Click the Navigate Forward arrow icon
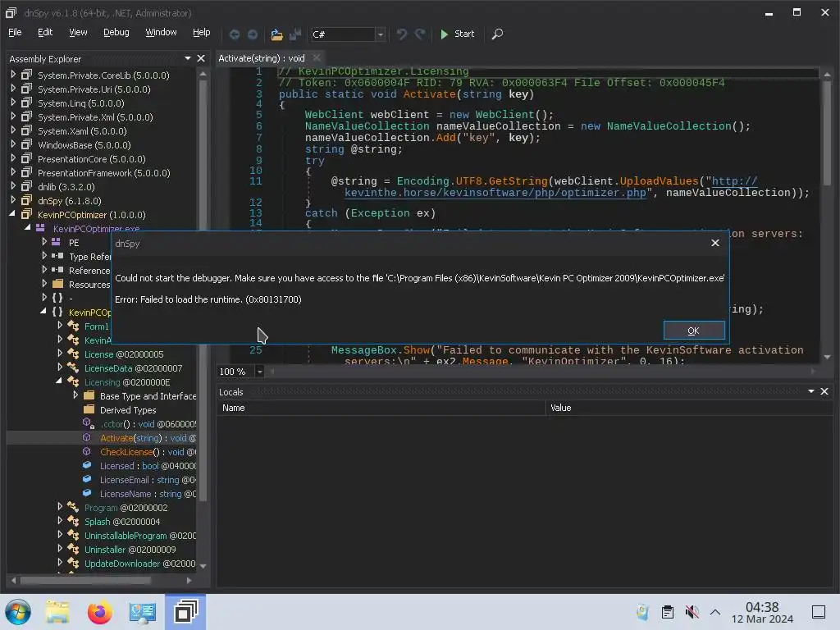Screen dimensions: 840x630 tap(253, 34)
